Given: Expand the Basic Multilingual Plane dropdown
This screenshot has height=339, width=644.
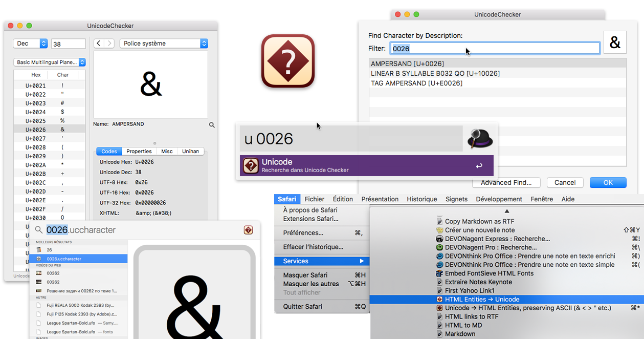Looking at the screenshot, I should pyautogui.click(x=50, y=62).
